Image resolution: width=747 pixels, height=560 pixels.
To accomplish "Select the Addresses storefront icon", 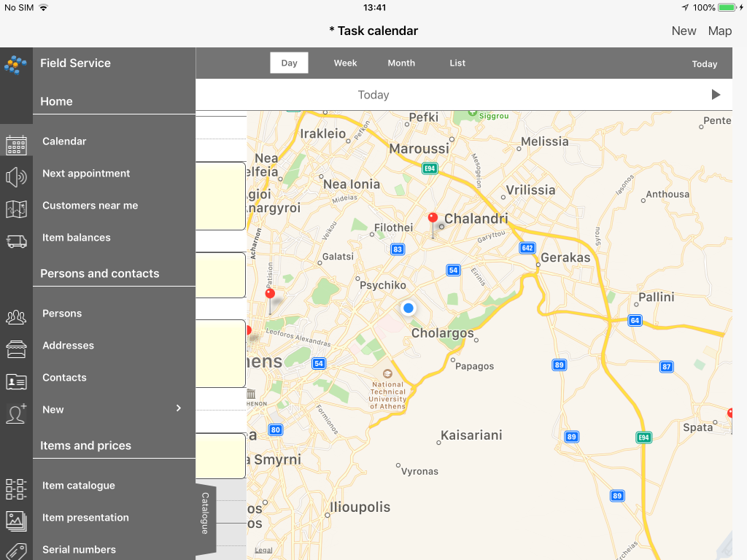I will [x=16, y=349].
